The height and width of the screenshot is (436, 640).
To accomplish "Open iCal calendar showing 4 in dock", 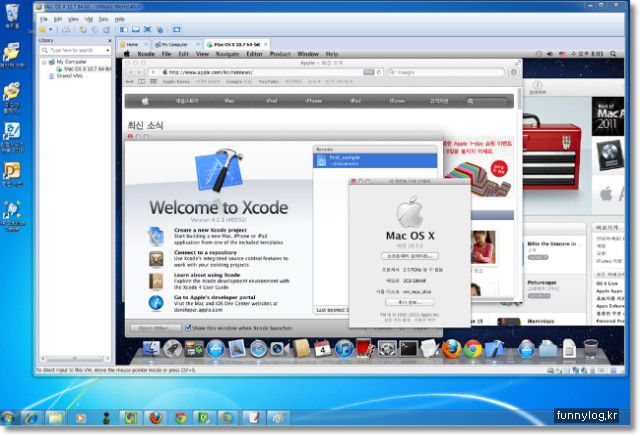I will [x=322, y=349].
